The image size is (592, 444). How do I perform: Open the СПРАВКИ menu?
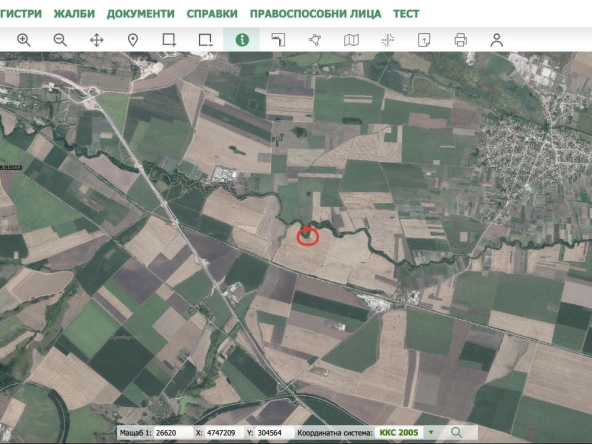point(212,14)
